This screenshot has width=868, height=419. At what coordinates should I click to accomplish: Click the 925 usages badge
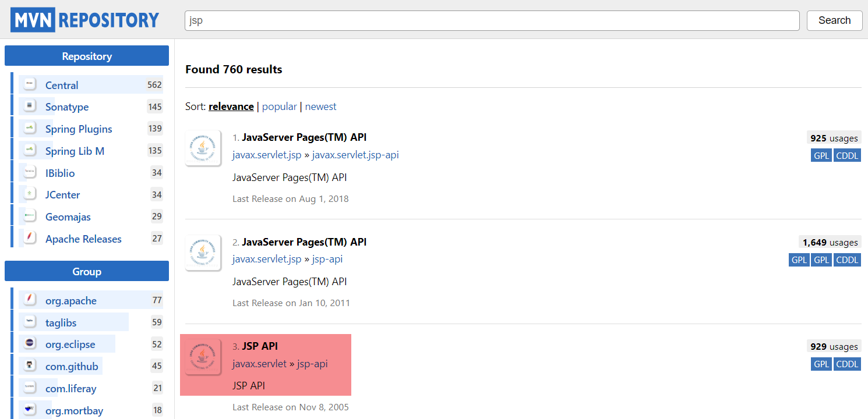[834, 138]
